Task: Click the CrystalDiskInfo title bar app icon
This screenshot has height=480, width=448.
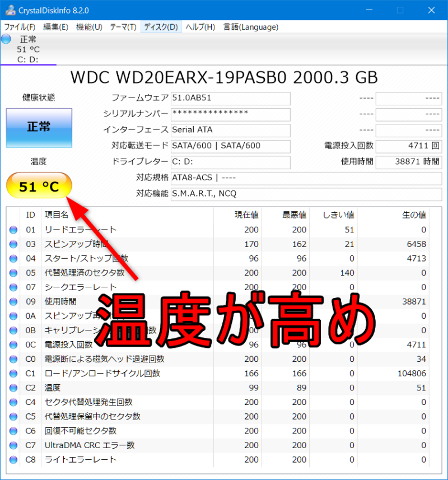Action: click(x=11, y=10)
